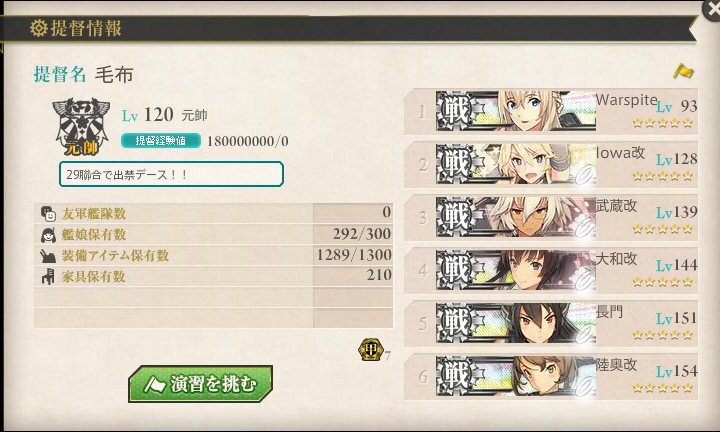The width and height of the screenshot is (720, 432).
Task: Click the 元帥 admiral rank emblem
Action: (81, 127)
